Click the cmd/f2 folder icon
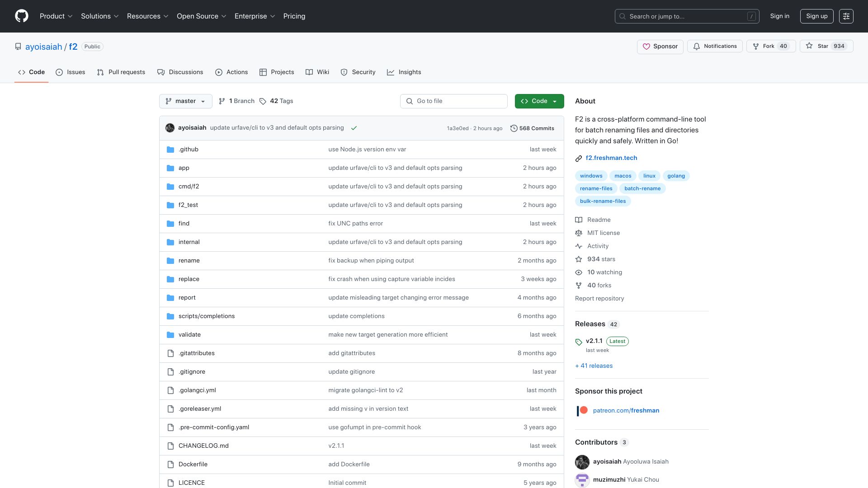The image size is (868, 488). click(170, 187)
